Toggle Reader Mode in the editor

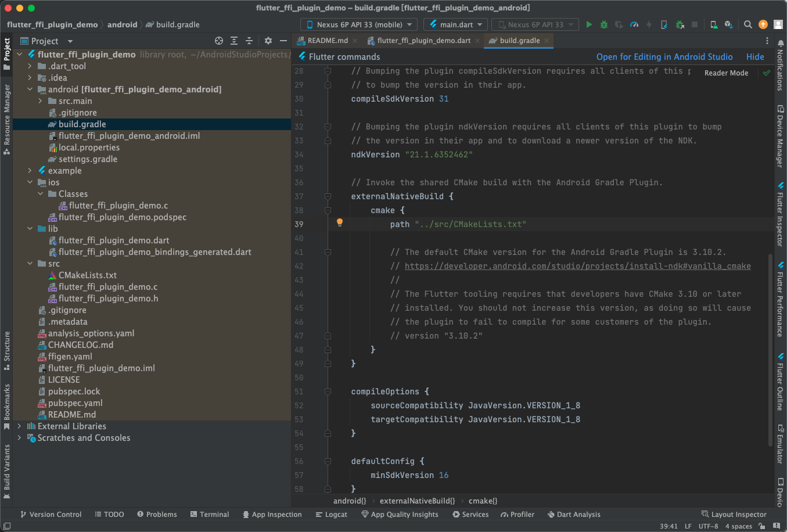point(725,73)
